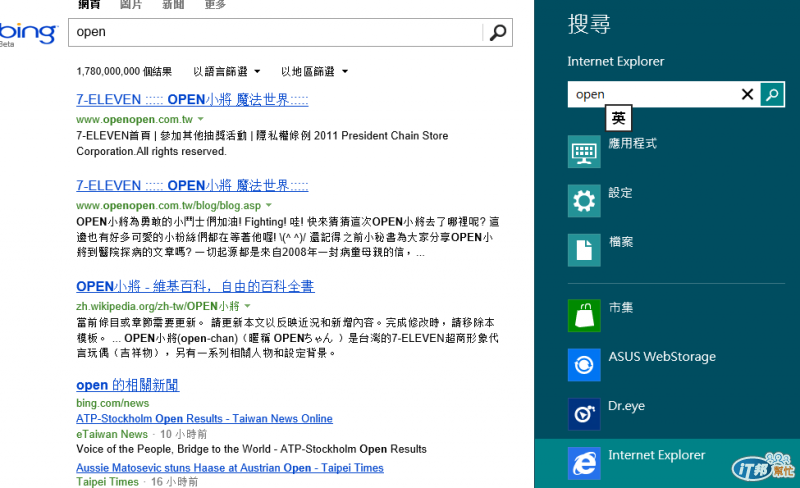This screenshot has height=488, width=800.
Task: Select the 設定 settings gear icon
Action: (584, 201)
